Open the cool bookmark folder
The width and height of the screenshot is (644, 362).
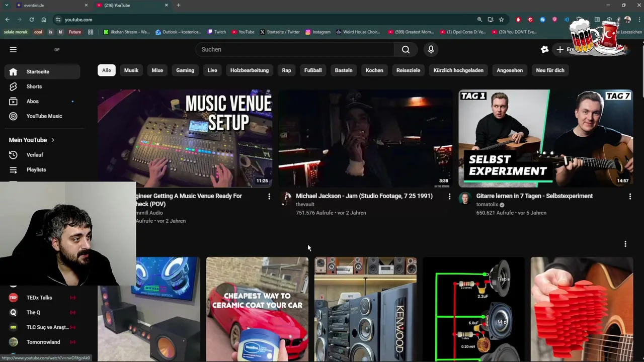38,32
